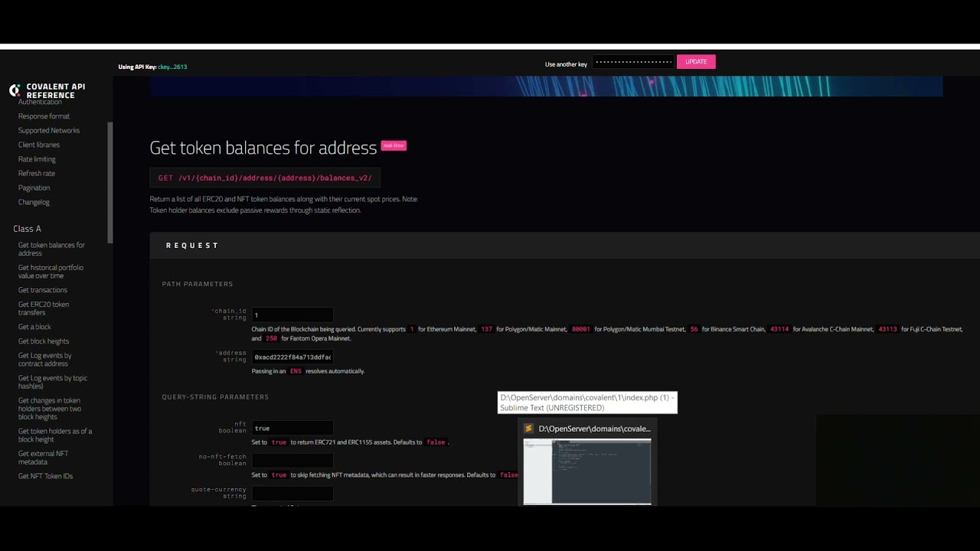The width and height of the screenshot is (980, 551).
Task: Click the Sublime Text tooltip with index.php path
Action: coord(587,403)
